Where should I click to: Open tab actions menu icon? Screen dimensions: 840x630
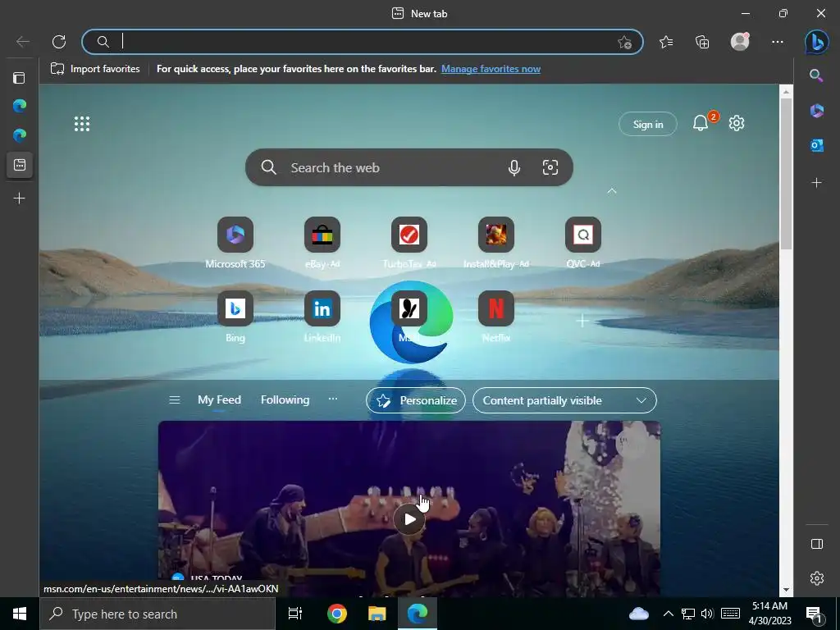click(x=20, y=78)
